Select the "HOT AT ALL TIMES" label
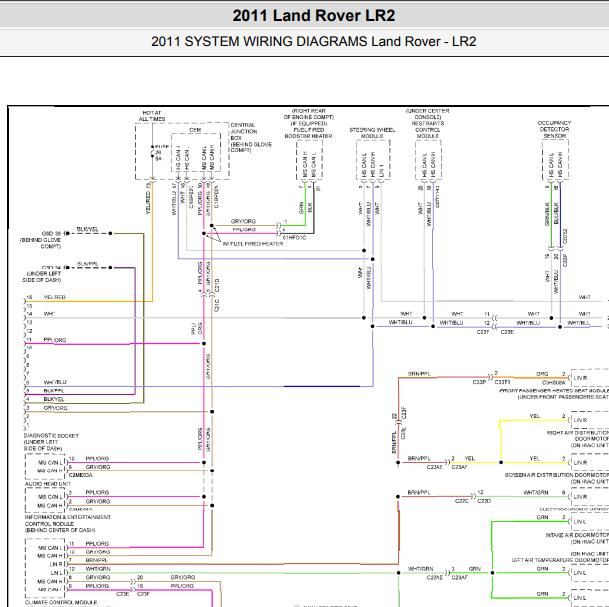This screenshot has width=609, height=607. tap(152, 116)
